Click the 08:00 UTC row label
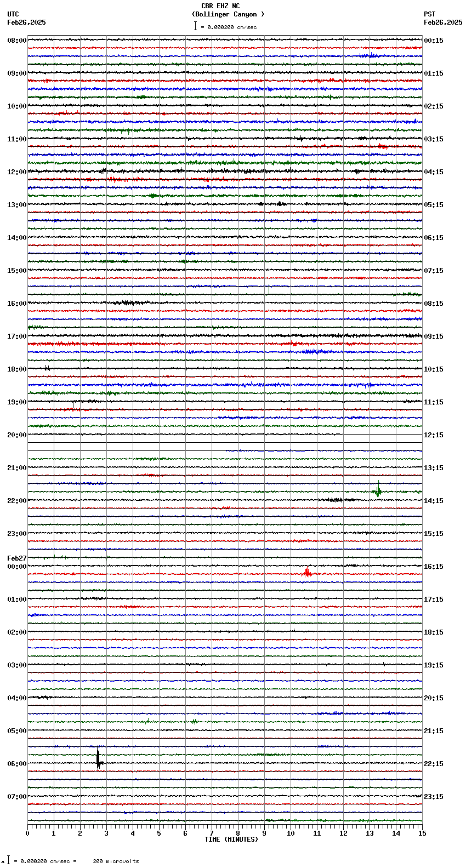The width and height of the screenshot is (466, 868). (17, 41)
